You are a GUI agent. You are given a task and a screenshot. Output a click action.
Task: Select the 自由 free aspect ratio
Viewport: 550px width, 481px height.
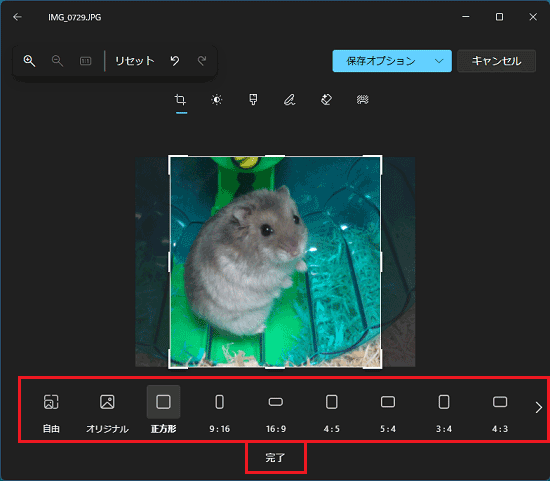tap(51, 413)
